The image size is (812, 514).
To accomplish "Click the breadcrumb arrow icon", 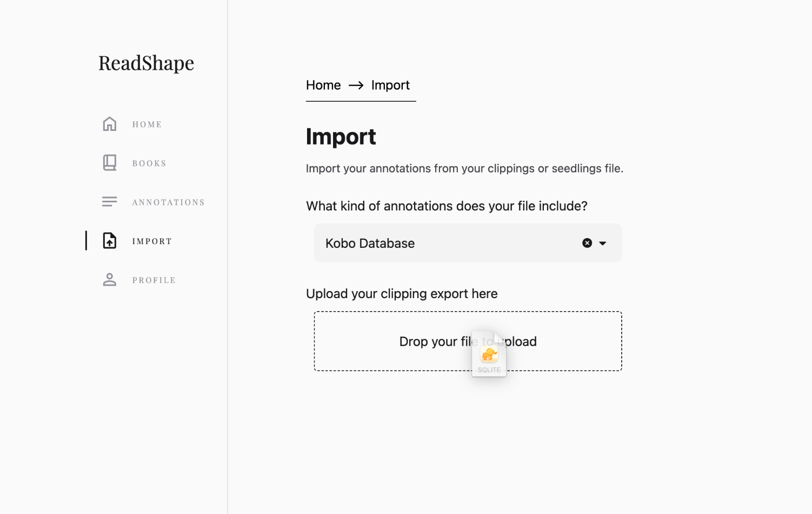I will pyautogui.click(x=356, y=85).
